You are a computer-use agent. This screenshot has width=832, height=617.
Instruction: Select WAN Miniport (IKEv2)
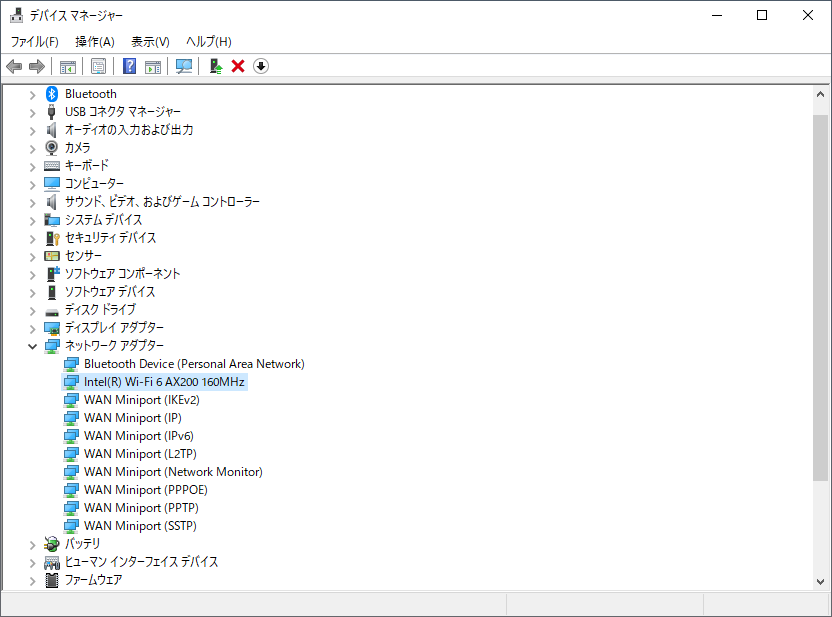click(x=142, y=400)
